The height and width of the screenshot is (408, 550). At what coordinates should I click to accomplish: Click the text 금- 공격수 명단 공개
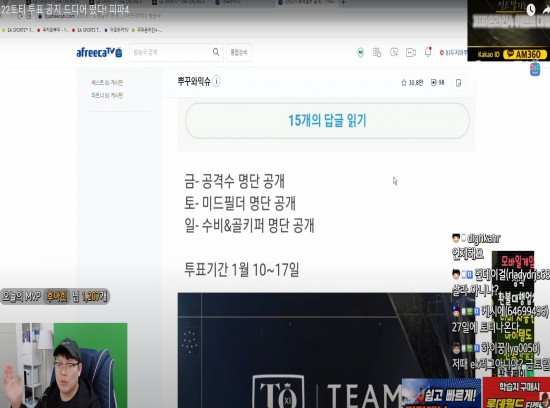[x=234, y=181]
